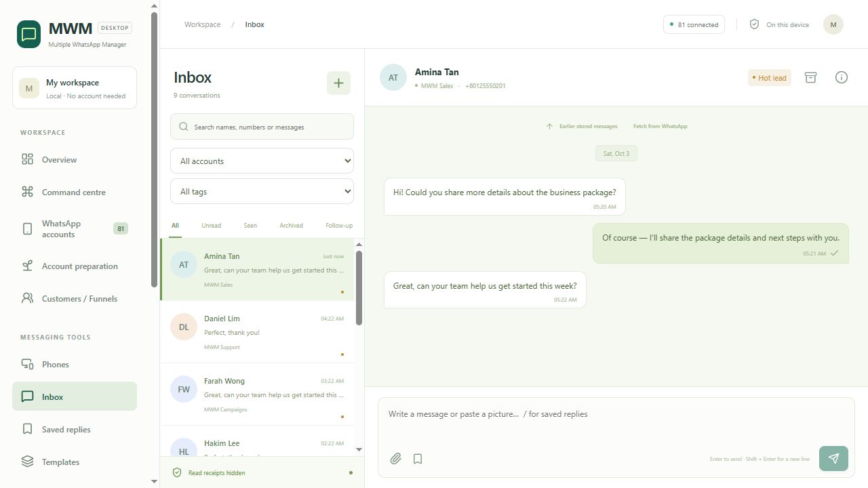The width and height of the screenshot is (868, 488).
Task: Switch to the Archived tab
Action: pyautogui.click(x=291, y=226)
